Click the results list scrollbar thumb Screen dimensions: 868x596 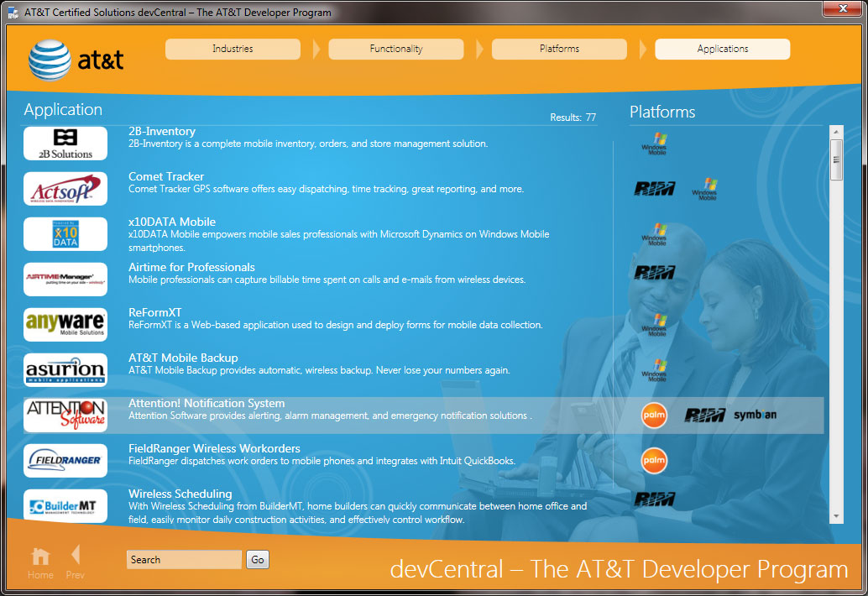click(x=836, y=160)
